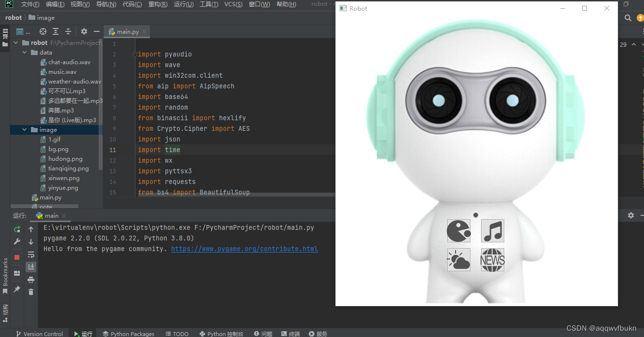Image resolution: width=644 pixels, height=337 pixels.
Task: Open Project panel gear options
Action: [x=84, y=31]
